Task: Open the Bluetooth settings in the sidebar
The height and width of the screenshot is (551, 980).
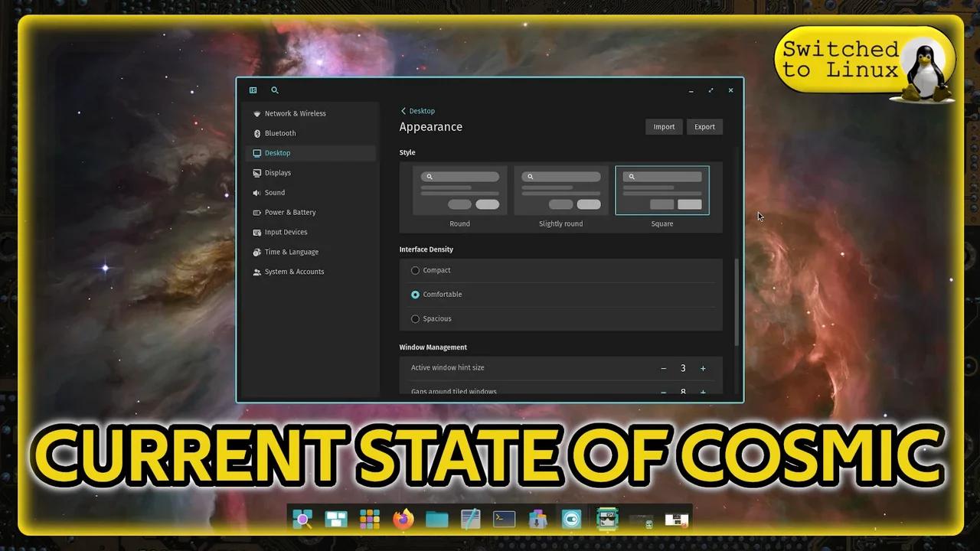Action: coord(279,133)
